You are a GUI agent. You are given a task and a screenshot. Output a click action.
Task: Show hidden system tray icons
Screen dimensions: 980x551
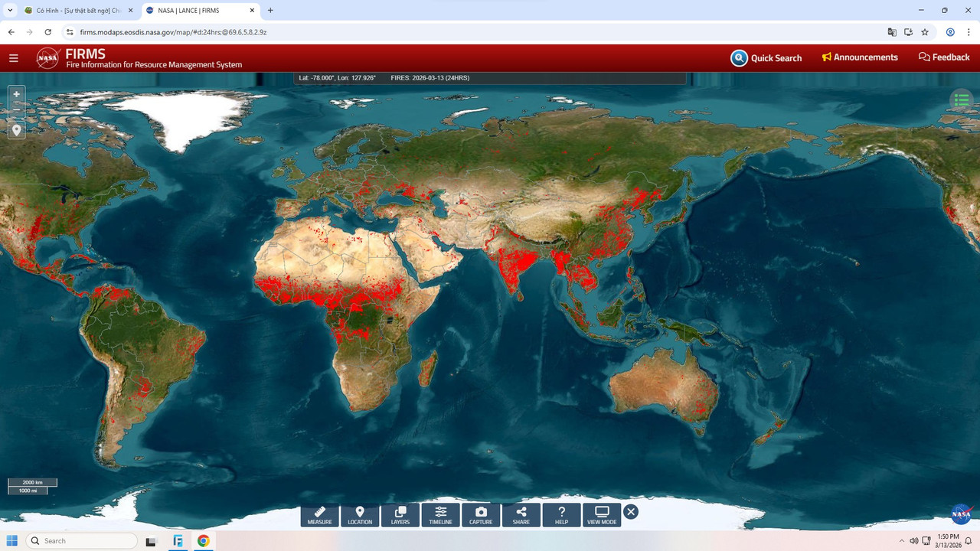coord(901,541)
